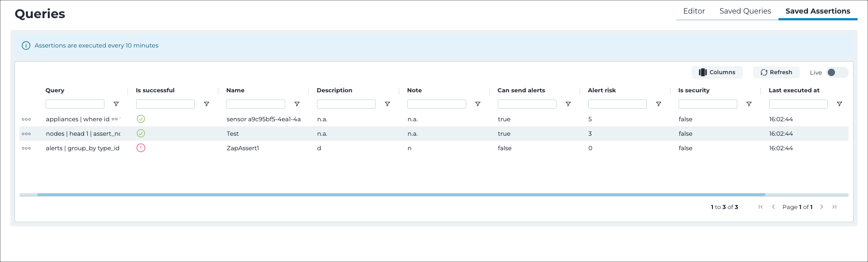Sort by Alert risk column header
The height and width of the screenshot is (262, 868).
coord(602,91)
